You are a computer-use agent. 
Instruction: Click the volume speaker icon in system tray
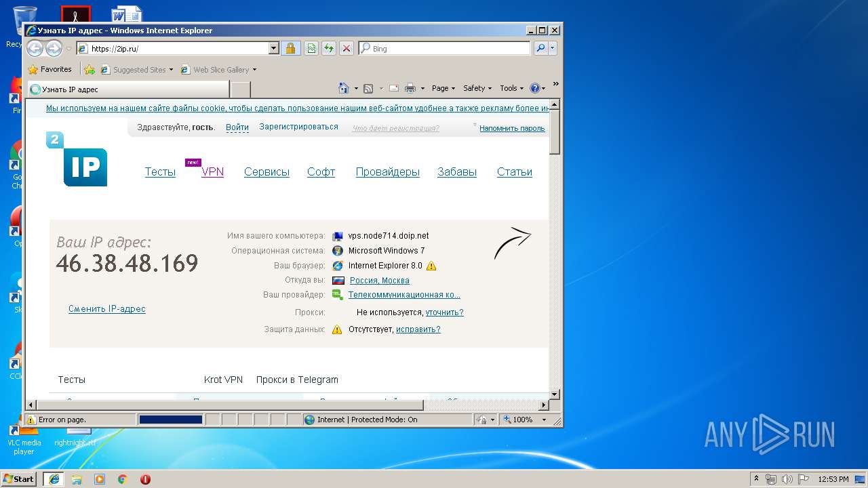click(x=787, y=479)
